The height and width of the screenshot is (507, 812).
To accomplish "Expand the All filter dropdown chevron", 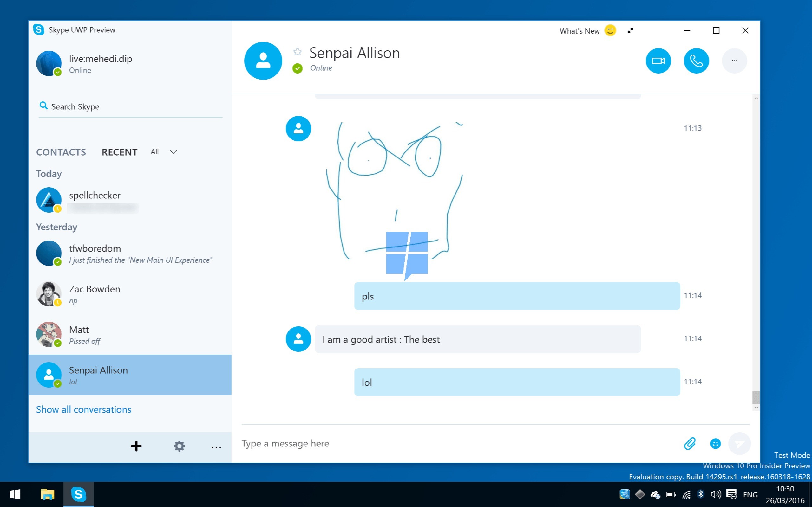I will [173, 151].
